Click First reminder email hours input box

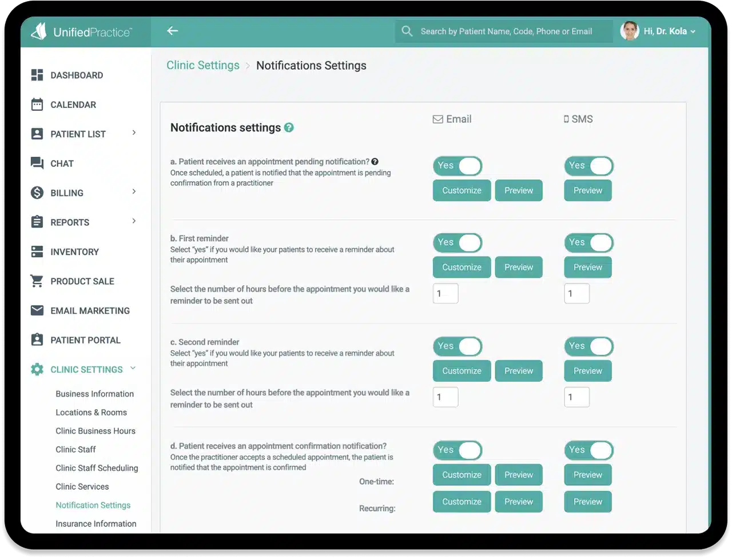[445, 294]
